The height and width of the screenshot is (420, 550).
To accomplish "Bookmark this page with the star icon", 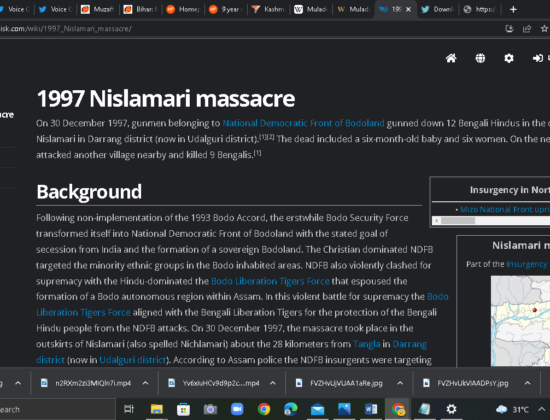I will 544,29.
